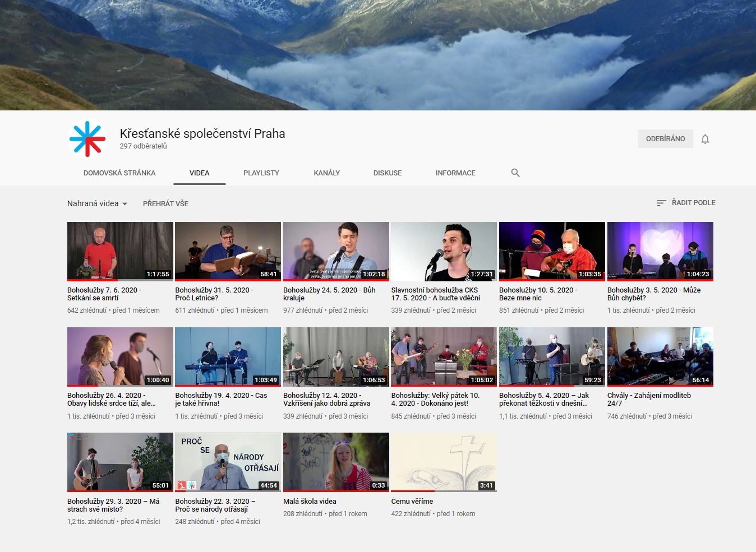Open the Malá škola videa title link

[310, 502]
